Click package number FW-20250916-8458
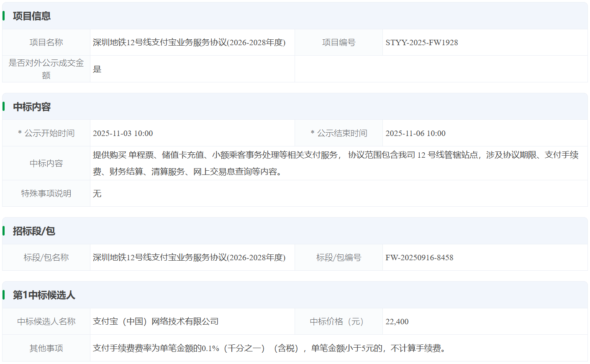 [x=419, y=257]
